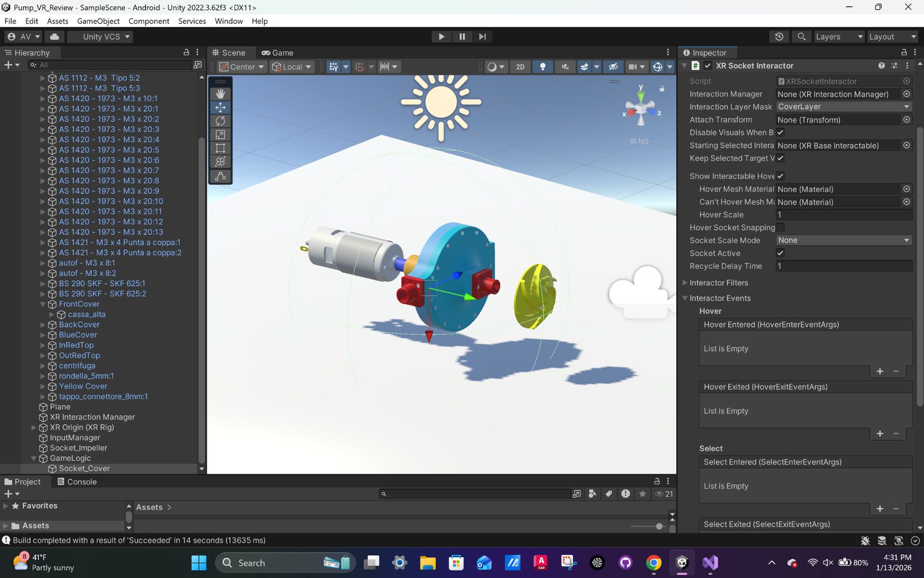
Task: Toggle 2D scene view mode
Action: [520, 67]
